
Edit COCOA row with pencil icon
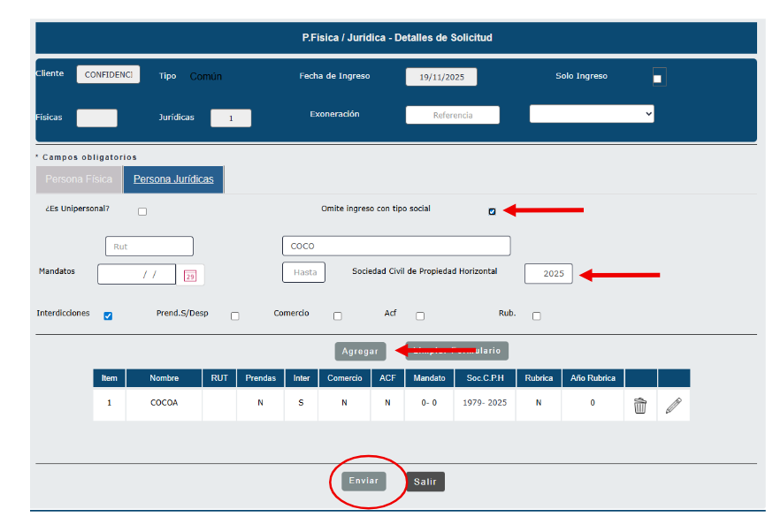point(673,406)
